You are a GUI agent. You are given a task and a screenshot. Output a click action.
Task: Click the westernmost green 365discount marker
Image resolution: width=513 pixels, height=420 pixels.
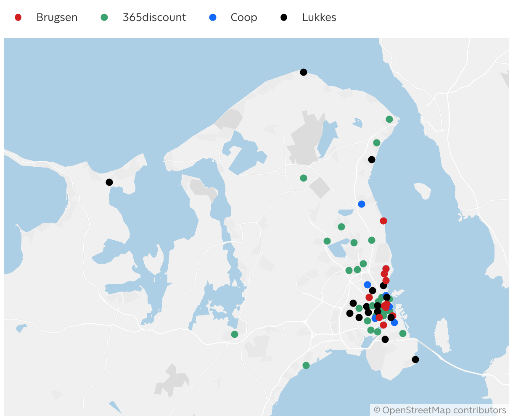coord(235,334)
